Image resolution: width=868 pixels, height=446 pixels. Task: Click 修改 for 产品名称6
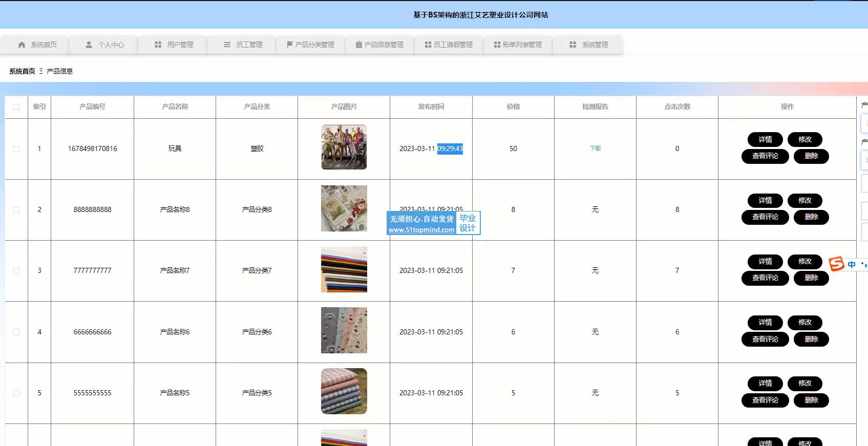coord(805,322)
